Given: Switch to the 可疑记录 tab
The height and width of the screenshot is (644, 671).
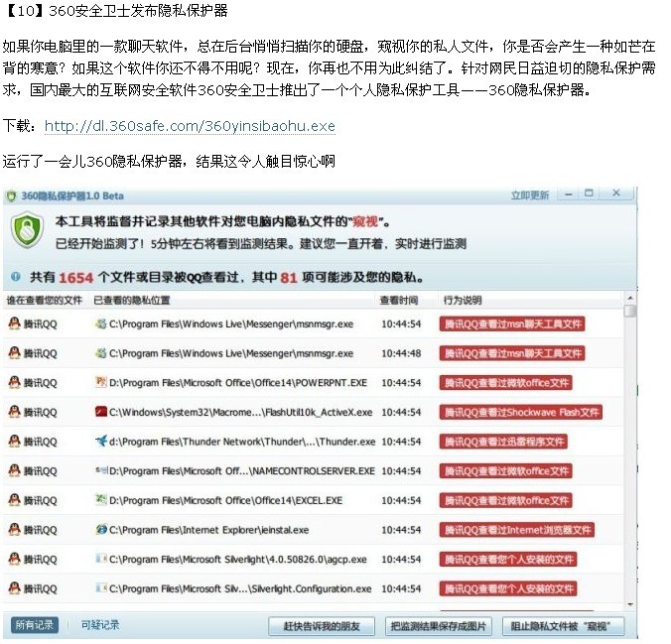Looking at the screenshot, I should coord(99,625).
